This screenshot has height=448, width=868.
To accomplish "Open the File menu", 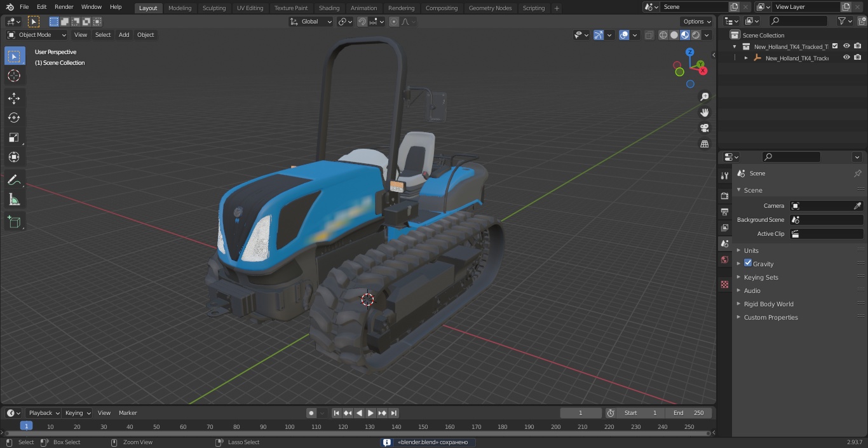I will point(24,7).
